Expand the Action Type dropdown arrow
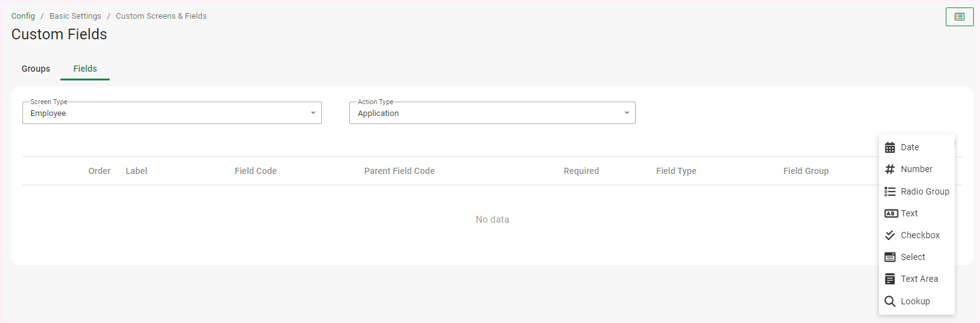This screenshot has height=323, width=980. click(626, 113)
